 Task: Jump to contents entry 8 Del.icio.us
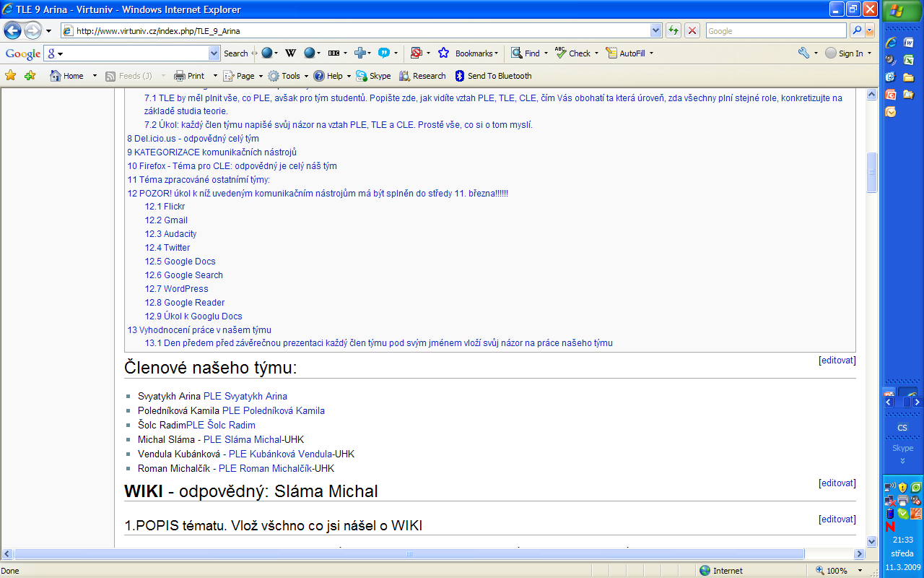(x=193, y=139)
